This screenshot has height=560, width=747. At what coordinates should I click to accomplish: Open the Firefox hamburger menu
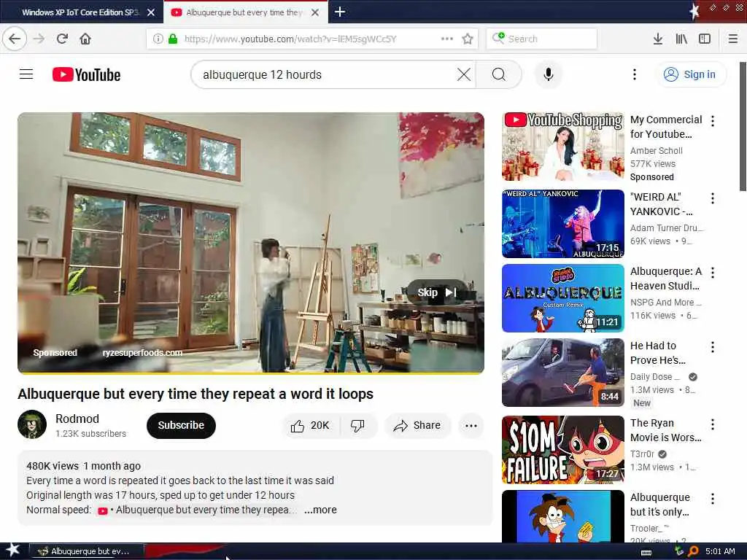(x=733, y=39)
